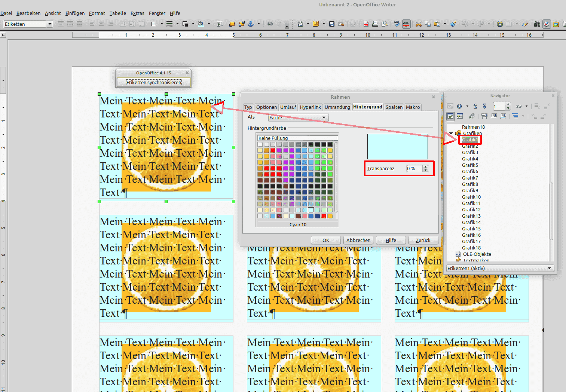The height and width of the screenshot is (392, 566).
Task: Click the Anchor icon in frame toolbar
Action: pos(251,24)
